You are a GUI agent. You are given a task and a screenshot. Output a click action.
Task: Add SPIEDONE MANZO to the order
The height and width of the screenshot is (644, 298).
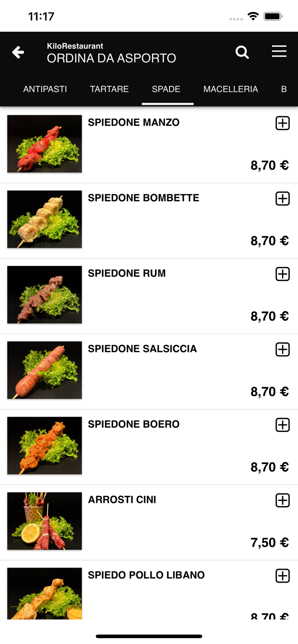(283, 123)
